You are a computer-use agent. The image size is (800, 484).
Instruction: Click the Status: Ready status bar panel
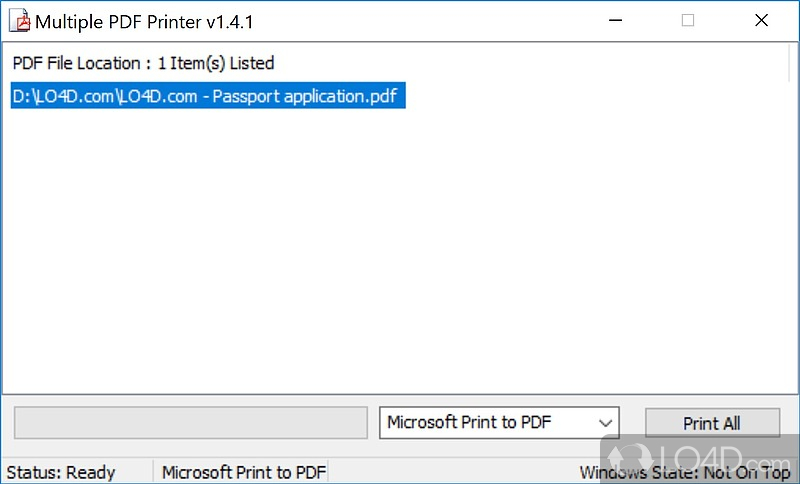(61, 472)
